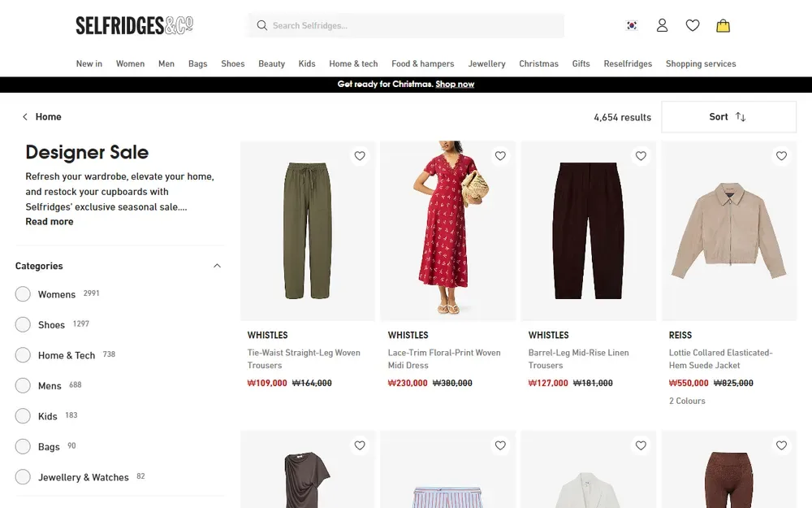
Task: Open the red floral midi dress image
Action: point(448,231)
